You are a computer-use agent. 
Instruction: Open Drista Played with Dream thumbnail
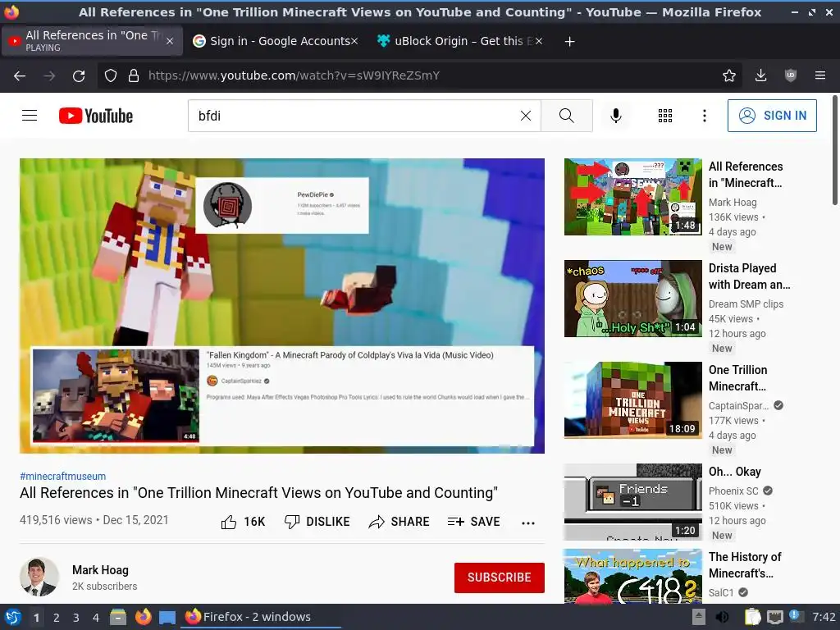(633, 299)
